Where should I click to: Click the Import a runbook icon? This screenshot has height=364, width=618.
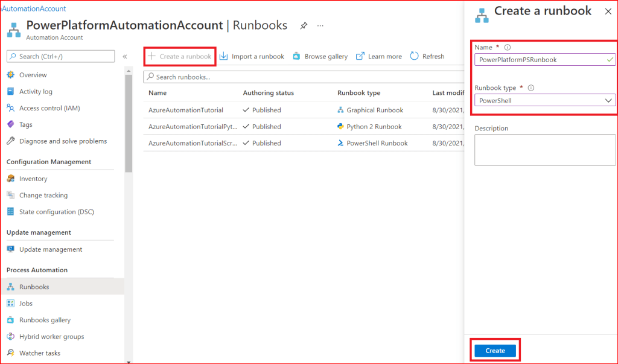[223, 56]
